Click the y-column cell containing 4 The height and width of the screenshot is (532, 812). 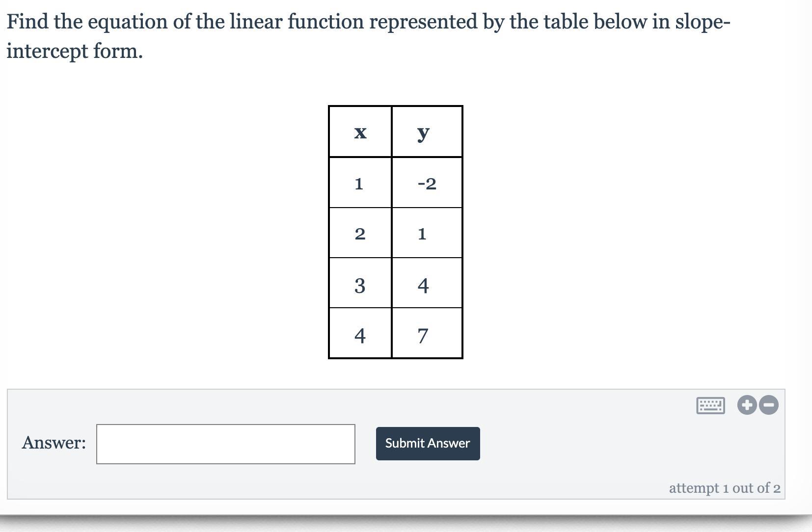[x=427, y=284]
